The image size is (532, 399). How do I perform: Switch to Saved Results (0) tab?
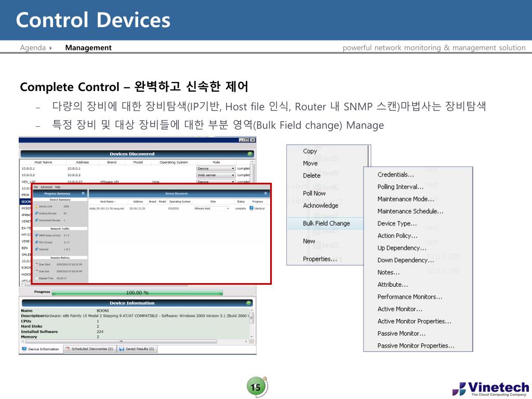137,349
